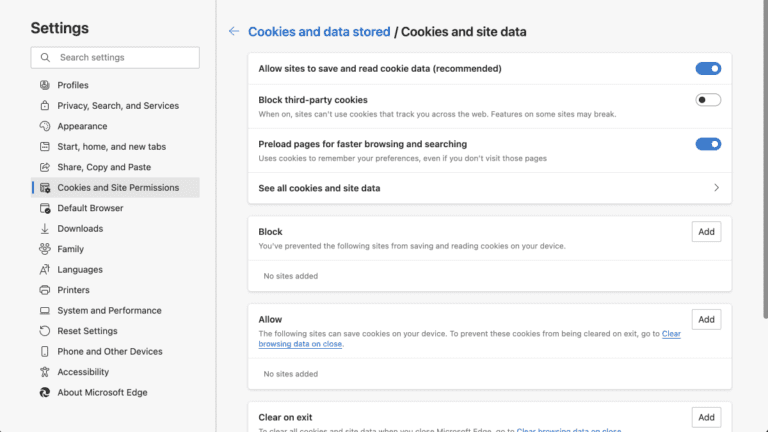Click the Reset Settings icon
The height and width of the screenshot is (432, 768).
click(45, 331)
